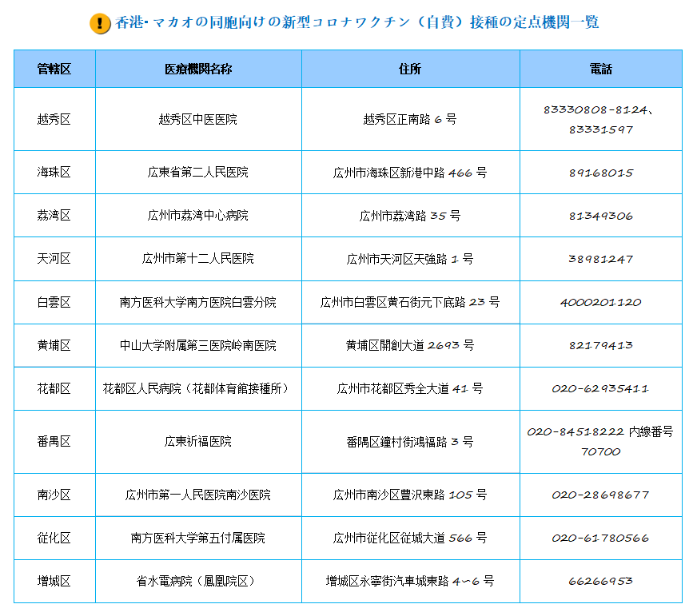This screenshot has width=693, height=616.
Task: Click 広州市第一人民医院南沙医院 hospital name
Action: coord(198,495)
